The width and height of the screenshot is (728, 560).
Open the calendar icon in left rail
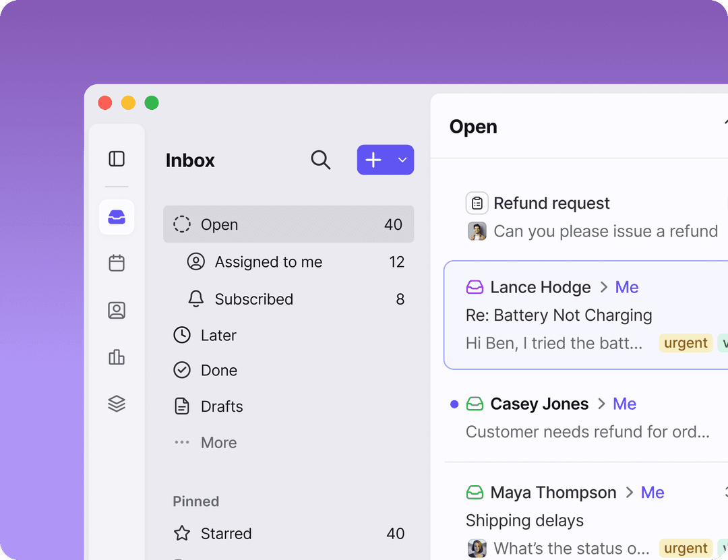click(x=117, y=263)
